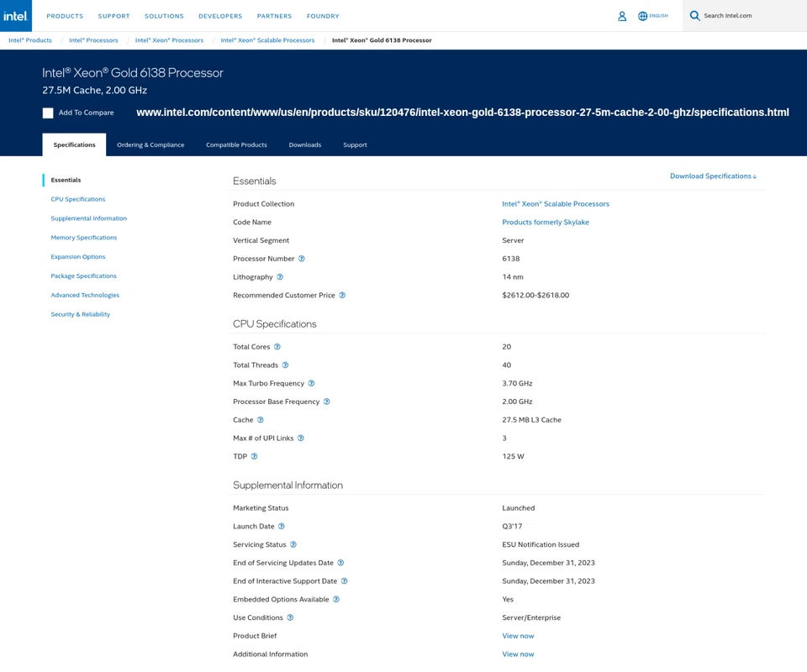Click the search magnifier icon
This screenshot has height=672, width=807.
click(695, 16)
